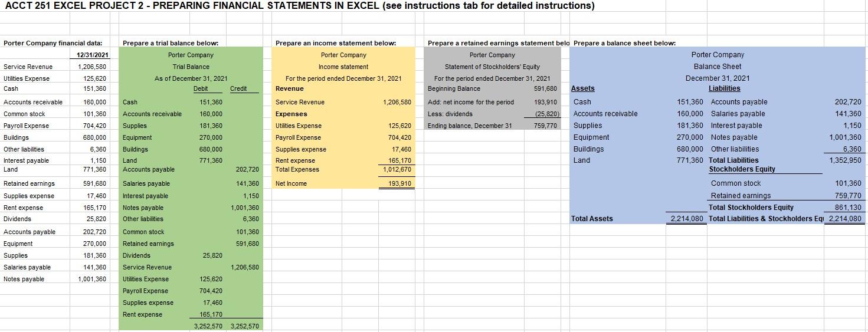Click 704,420 in the income statement

[399, 137]
